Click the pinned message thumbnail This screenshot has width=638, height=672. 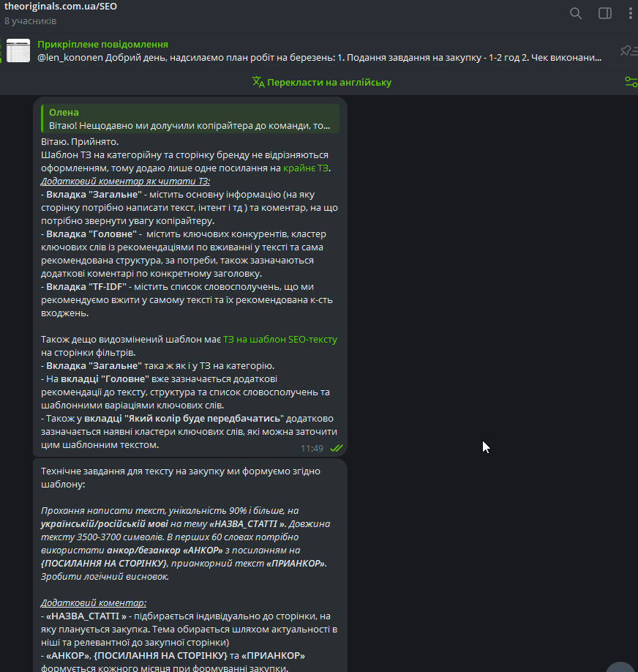click(18, 51)
